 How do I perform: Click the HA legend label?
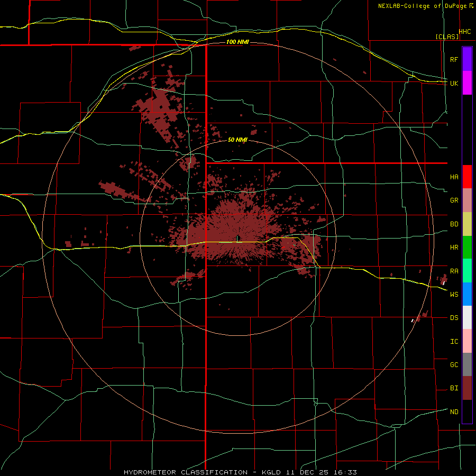(454, 177)
